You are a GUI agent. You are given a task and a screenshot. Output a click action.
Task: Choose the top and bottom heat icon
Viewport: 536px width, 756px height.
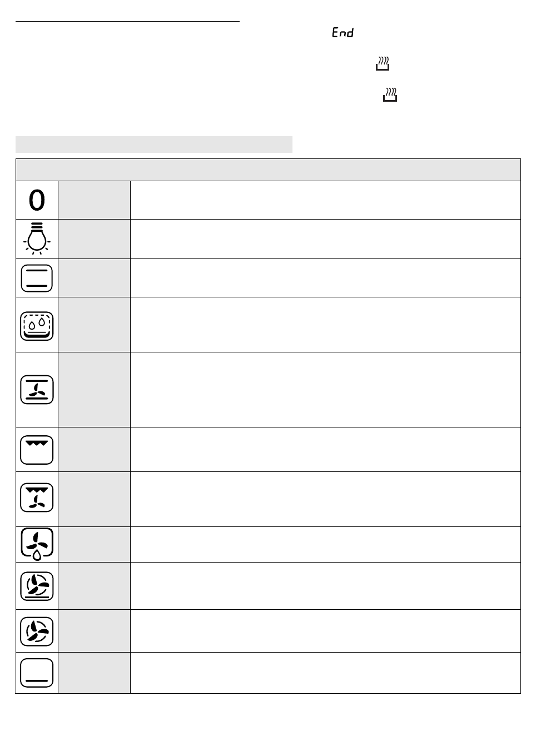(37, 278)
